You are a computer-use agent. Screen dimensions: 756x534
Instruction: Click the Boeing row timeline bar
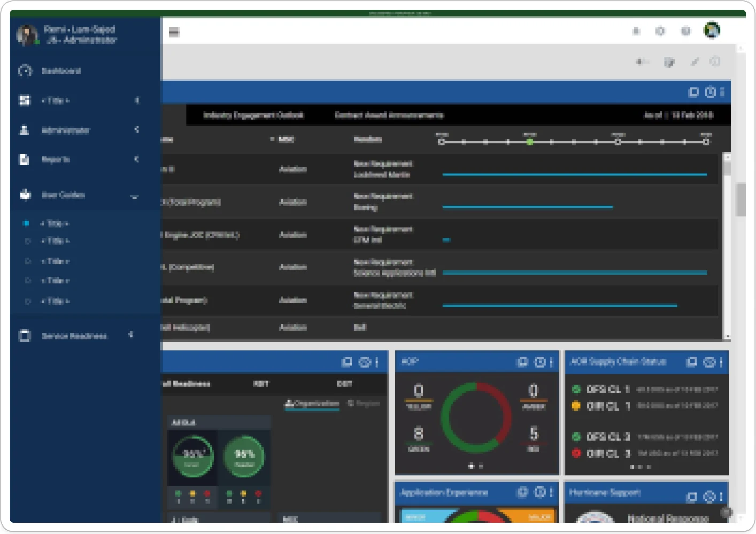(527, 207)
